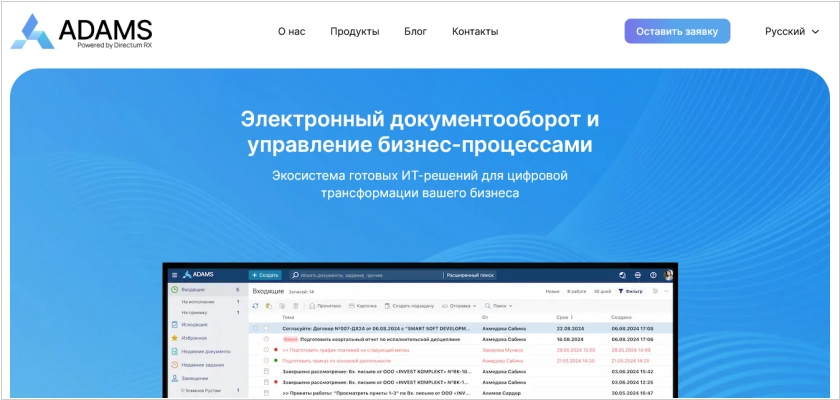Viewport: 840px width, 400px height.
Task: Open the Контакты link
Action: (475, 31)
